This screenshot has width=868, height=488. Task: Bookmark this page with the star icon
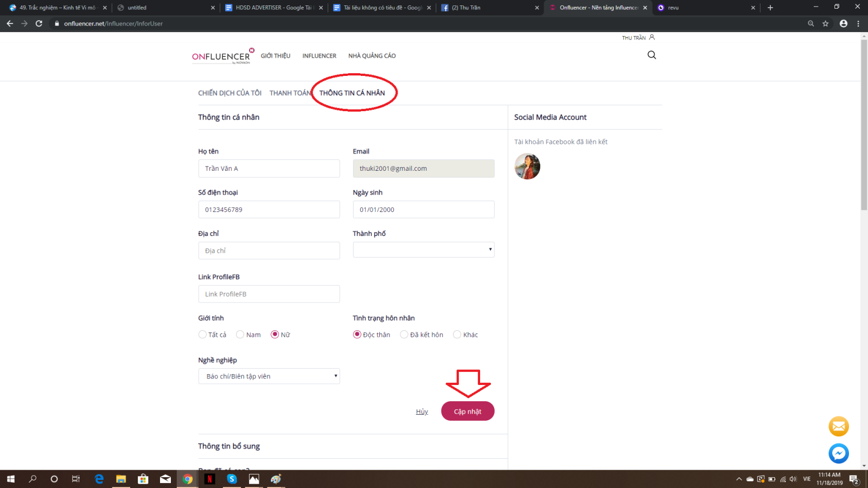(826, 23)
